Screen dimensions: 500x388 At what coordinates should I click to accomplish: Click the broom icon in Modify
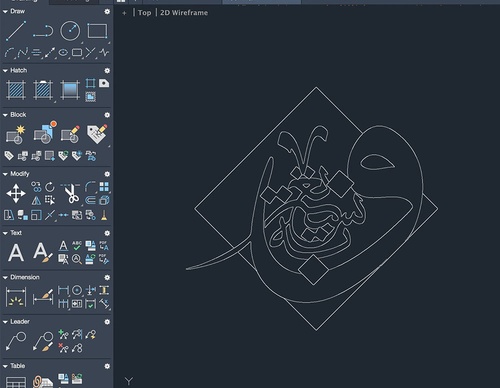[104, 215]
